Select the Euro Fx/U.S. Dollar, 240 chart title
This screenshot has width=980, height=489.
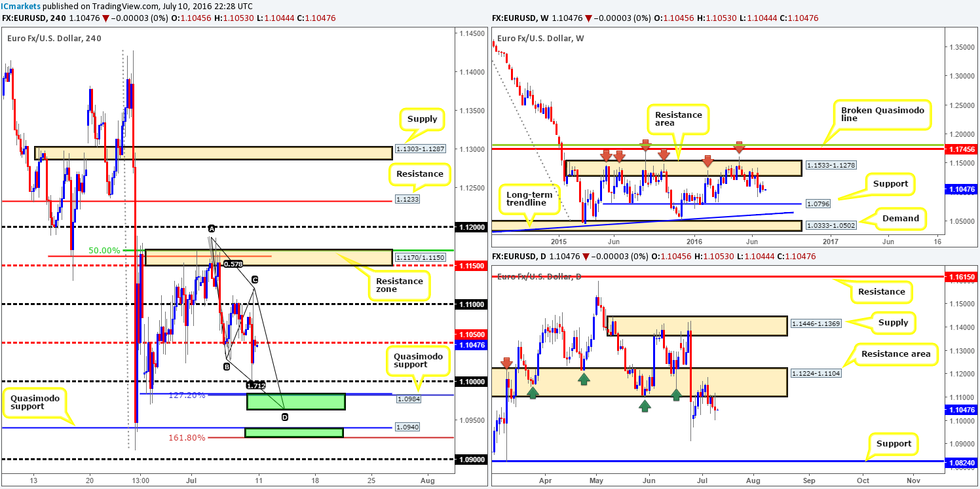55,37
